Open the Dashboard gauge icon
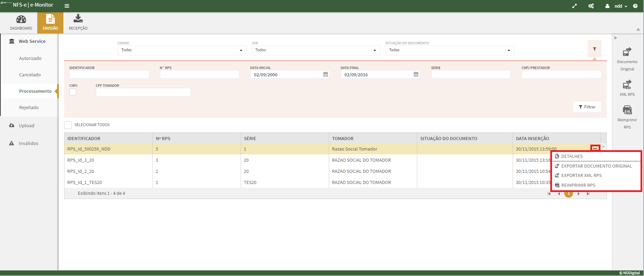644x276 pixels. point(21,20)
